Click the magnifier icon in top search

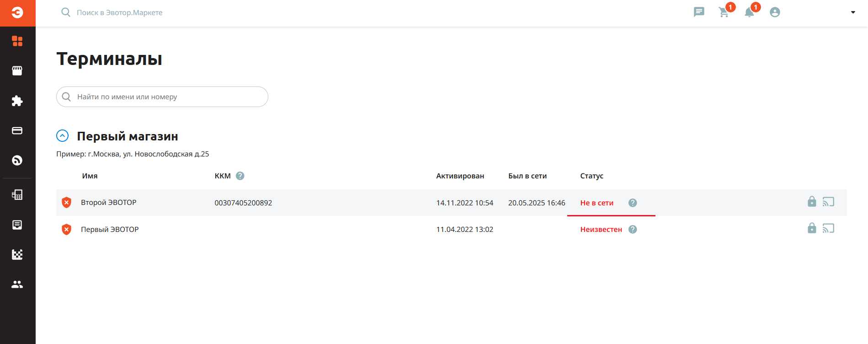[66, 12]
